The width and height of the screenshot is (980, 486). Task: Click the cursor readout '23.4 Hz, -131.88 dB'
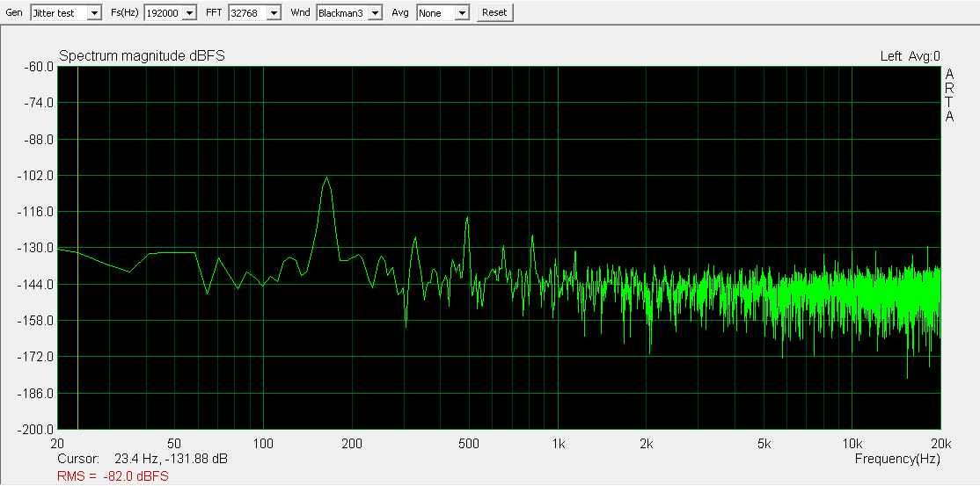[x=172, y=459]
